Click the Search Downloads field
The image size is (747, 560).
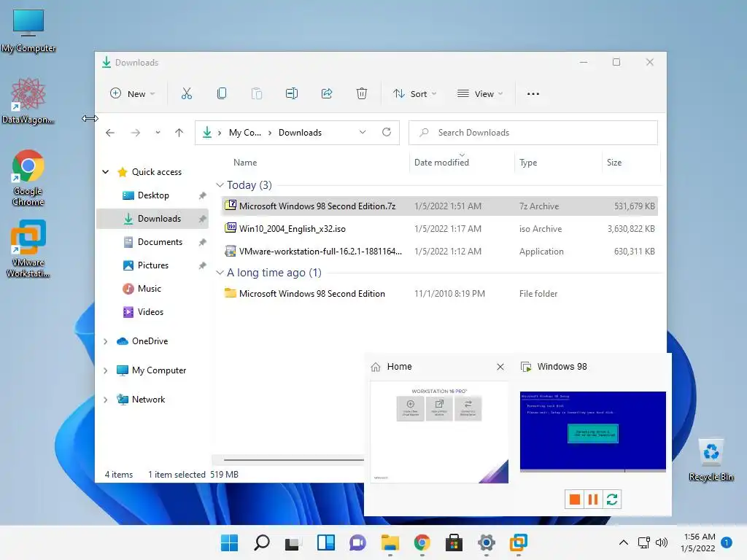click(533, 133)
